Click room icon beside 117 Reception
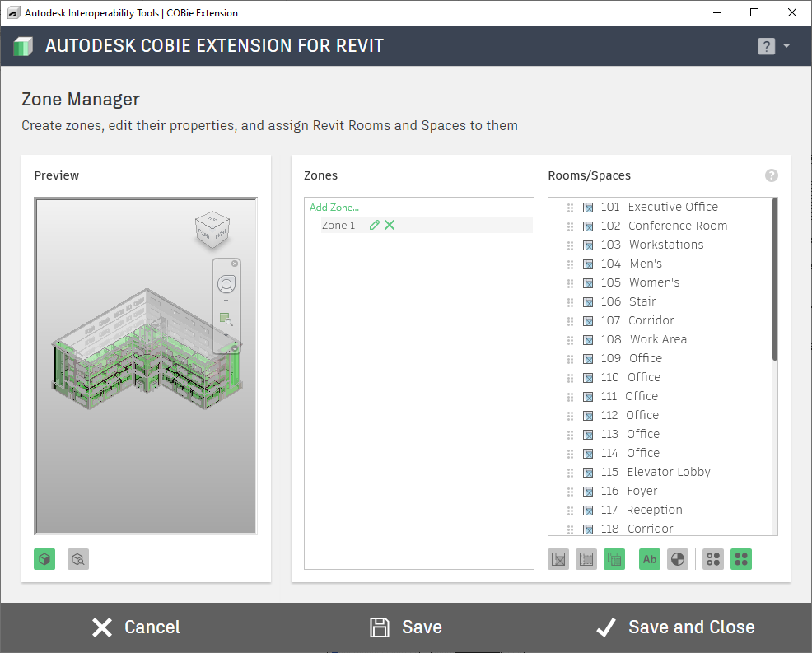 [588, 511]
